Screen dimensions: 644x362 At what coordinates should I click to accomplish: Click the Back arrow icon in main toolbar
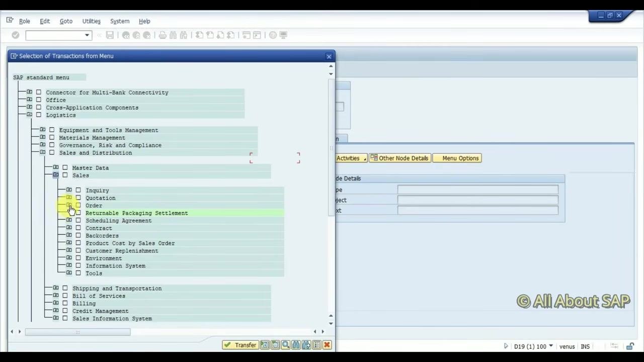126,35
